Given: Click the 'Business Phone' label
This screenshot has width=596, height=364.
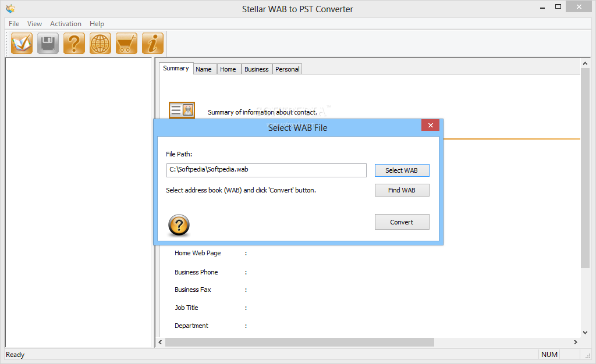Looking at the screenshot, I should point(196,272).
